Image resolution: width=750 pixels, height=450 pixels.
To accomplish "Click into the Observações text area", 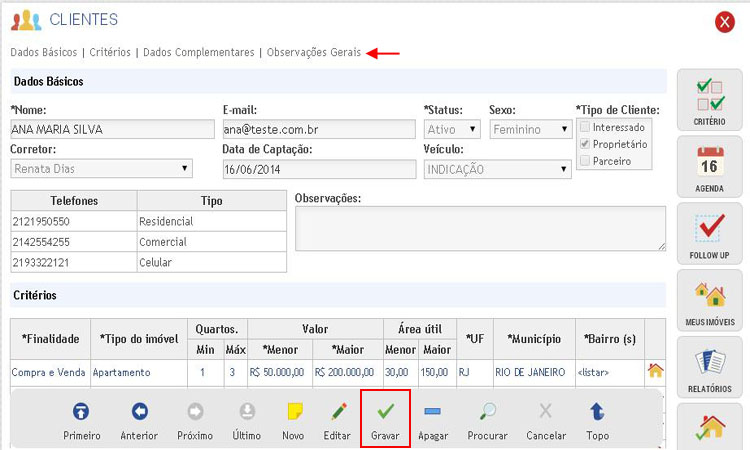I will (x=479, y=228).
